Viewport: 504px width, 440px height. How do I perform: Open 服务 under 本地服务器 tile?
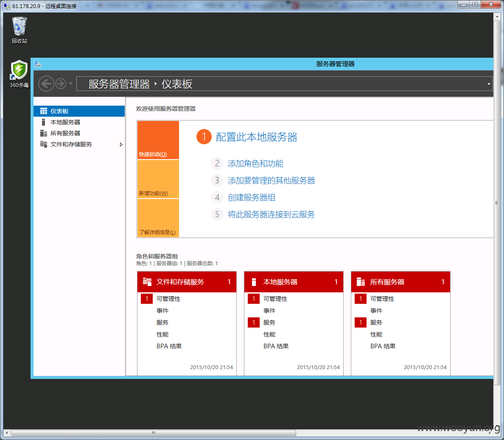point(269,322)
